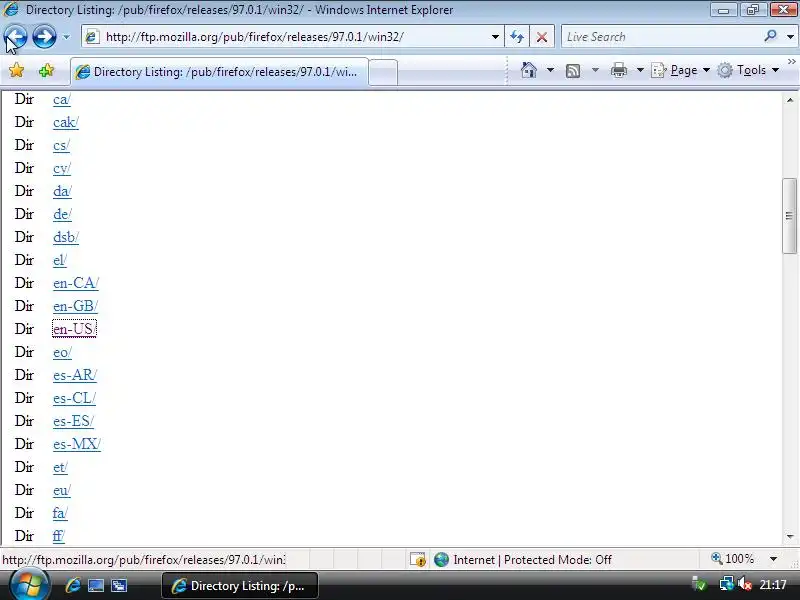The image size is (800, 600).
Task: Click the network tray icon
Action: 726,584
